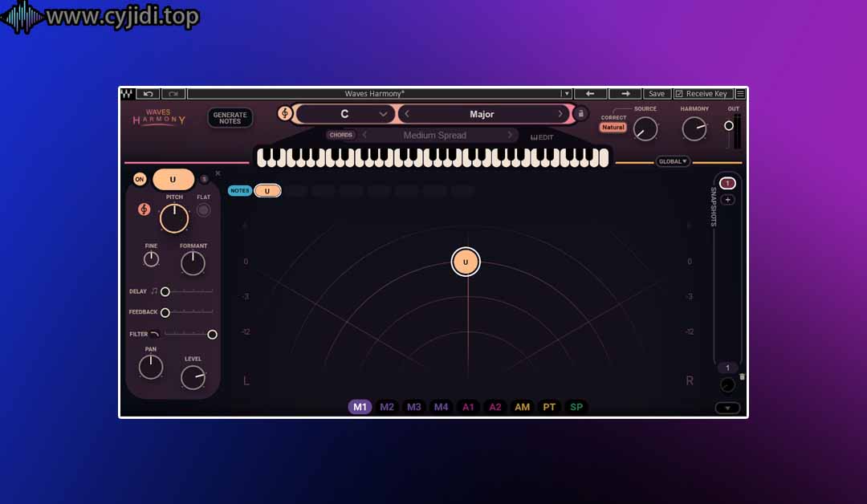Open the Major scale selector

pyautogui.click(x=482, y=114)
